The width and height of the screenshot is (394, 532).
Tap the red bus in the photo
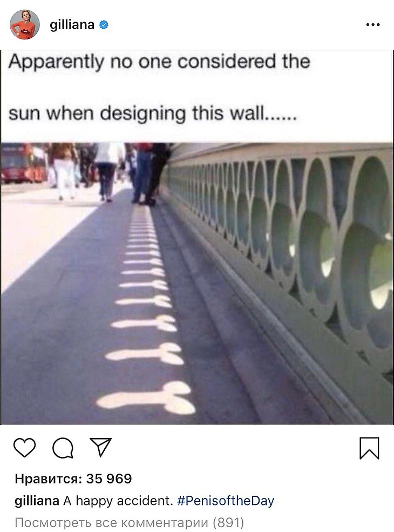coord(24,164)
